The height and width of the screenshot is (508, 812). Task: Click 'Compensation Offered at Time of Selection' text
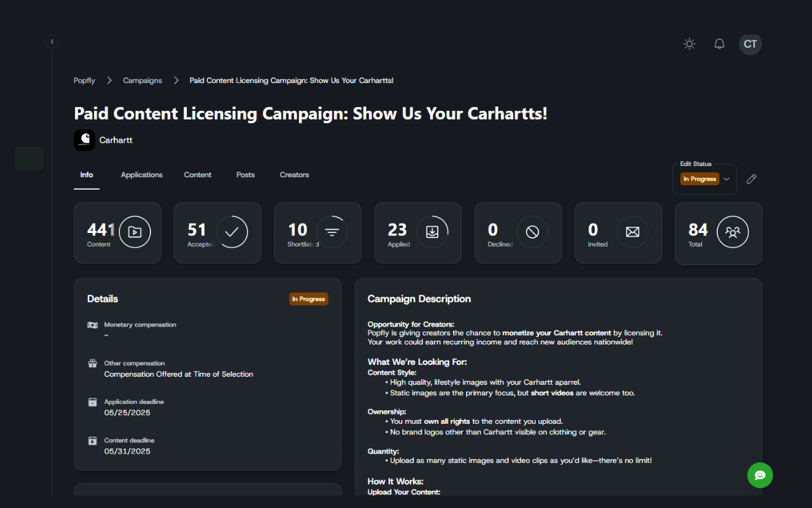click(178, 374)
